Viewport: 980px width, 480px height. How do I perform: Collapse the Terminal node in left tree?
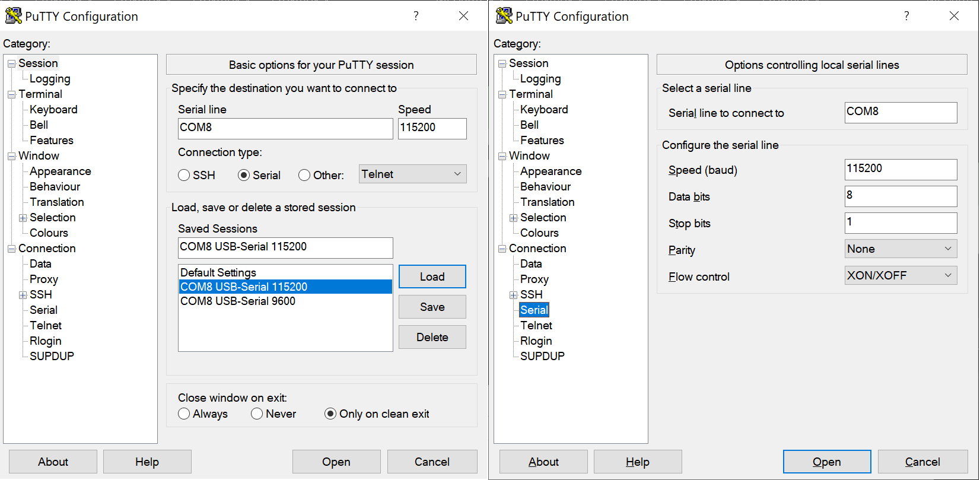(x=11, y=94)
